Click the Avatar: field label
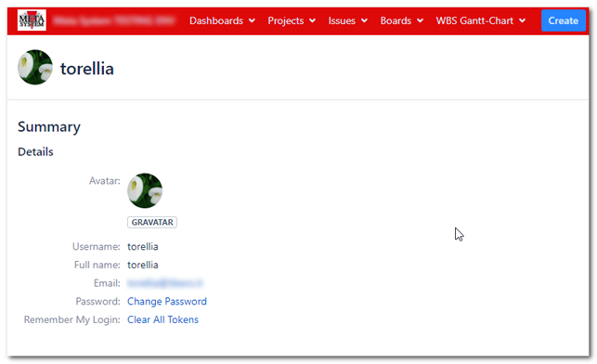 (104, 181)
